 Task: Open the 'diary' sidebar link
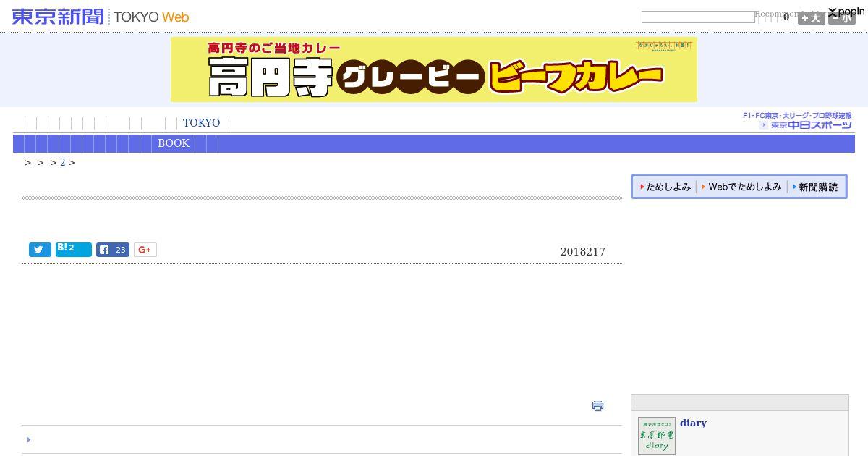[693, 423]
